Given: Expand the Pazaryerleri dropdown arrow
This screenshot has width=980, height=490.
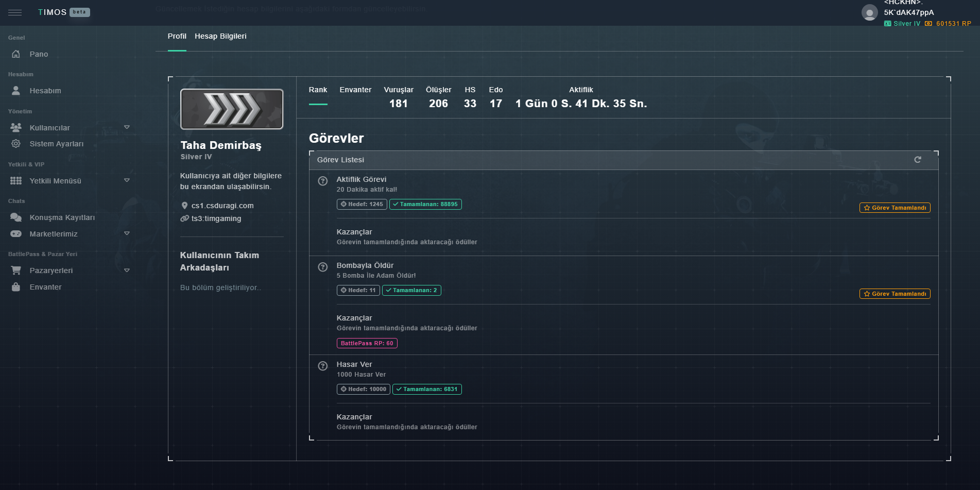Looking at the screenshot, I should coord(127,271).
